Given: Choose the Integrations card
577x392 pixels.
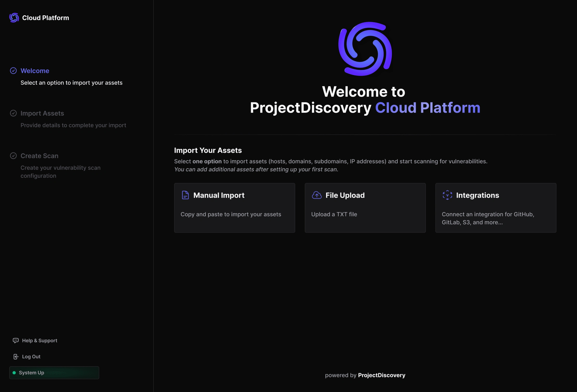Looking at the screenshot, I should (x=496, y=208).
